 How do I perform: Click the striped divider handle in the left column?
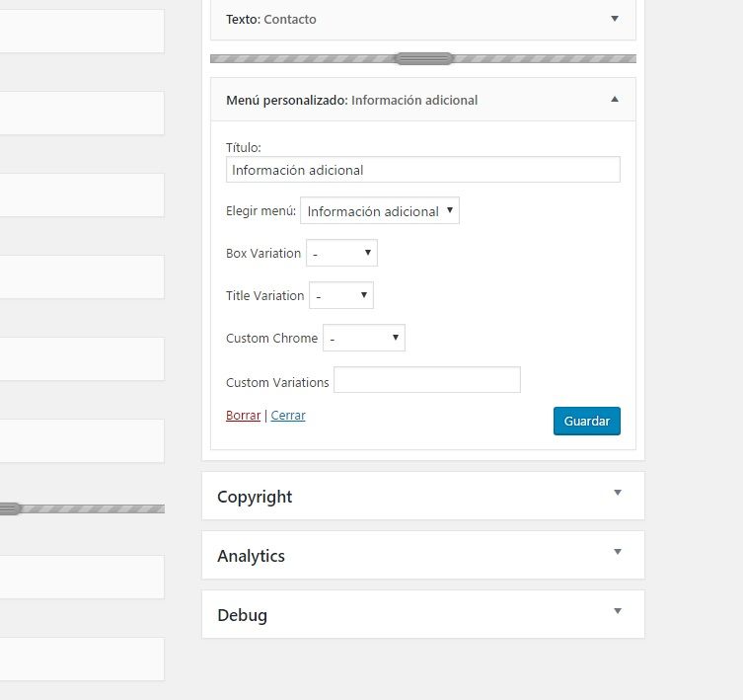click(x=10, y=508)
